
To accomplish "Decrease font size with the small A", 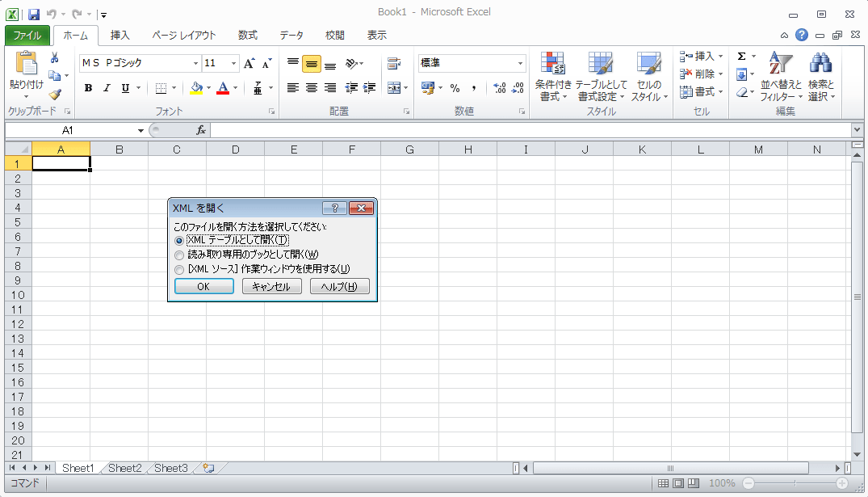I will tap(266, 63).
